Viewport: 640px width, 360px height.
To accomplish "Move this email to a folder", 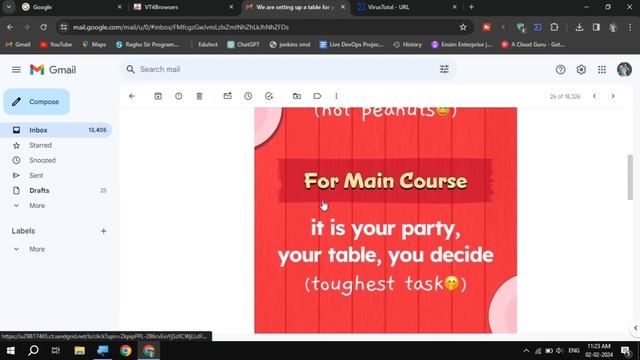I will [x=297, y=96].
